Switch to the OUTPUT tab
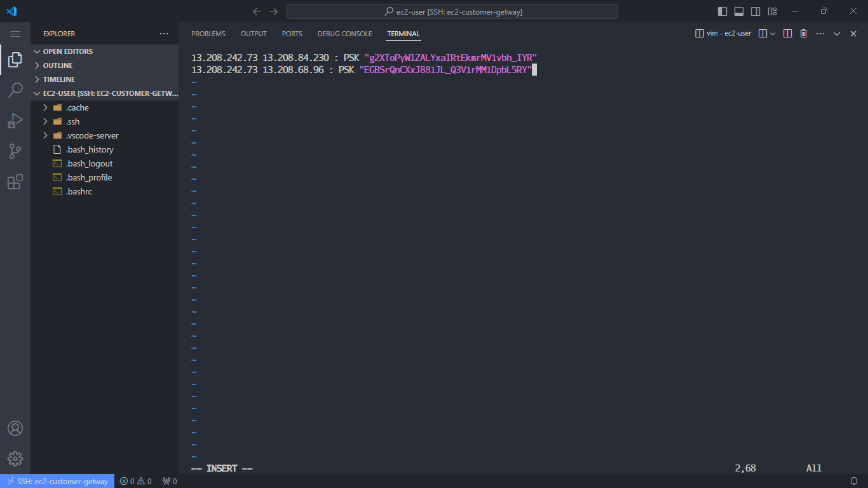The image size is (868, 488). [x=254, y=34]
